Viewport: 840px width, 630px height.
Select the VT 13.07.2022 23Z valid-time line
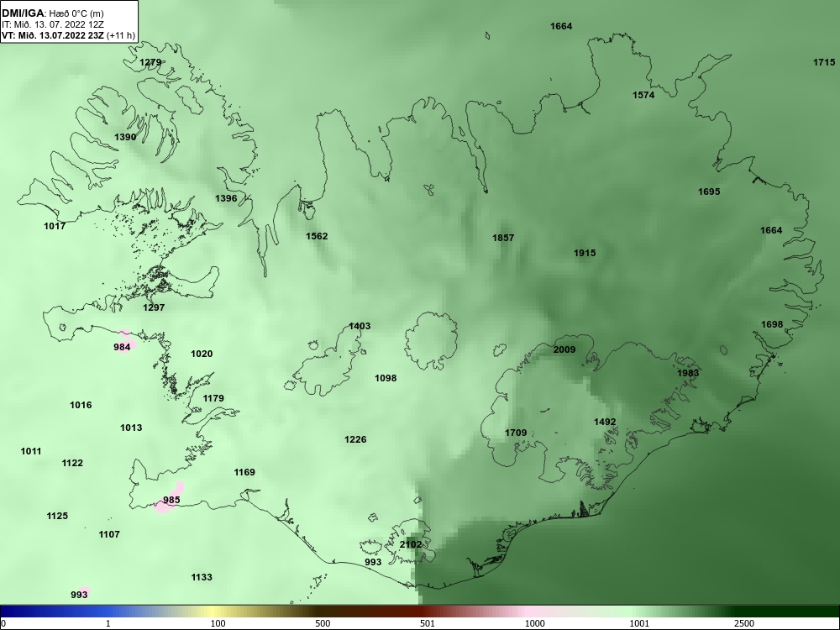coord(68,35)
